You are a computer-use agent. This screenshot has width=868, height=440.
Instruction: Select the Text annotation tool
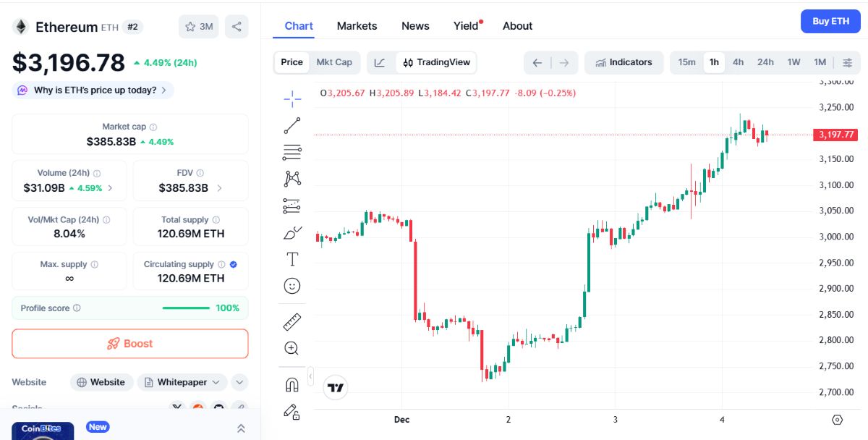pos(292,259)
